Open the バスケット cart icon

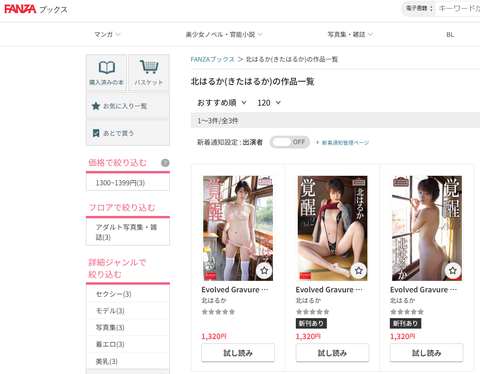pyautogui.click(x=149, y=67)
